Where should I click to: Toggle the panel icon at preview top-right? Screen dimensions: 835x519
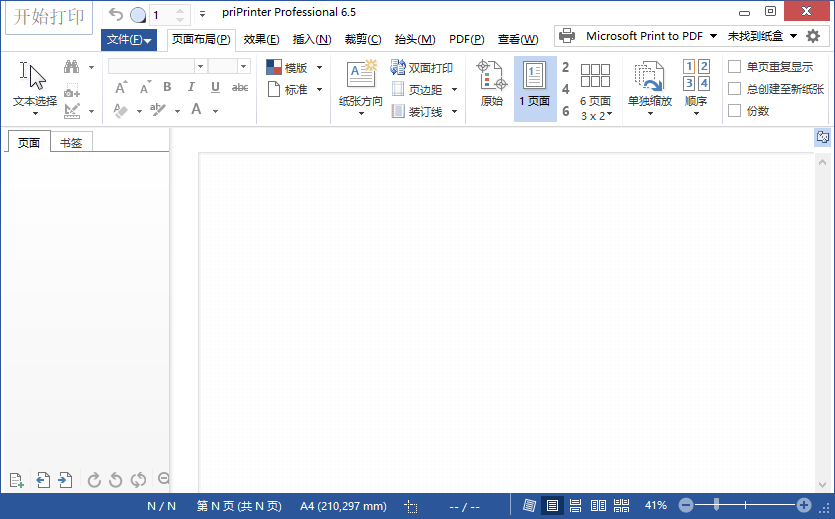click(823, 137)
